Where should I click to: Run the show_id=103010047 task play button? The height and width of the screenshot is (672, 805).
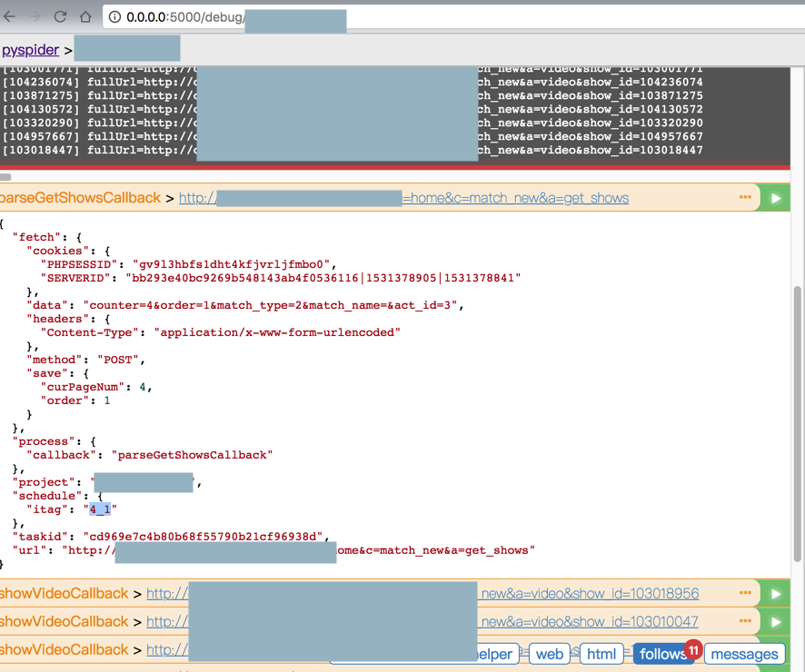pos(776,622)
